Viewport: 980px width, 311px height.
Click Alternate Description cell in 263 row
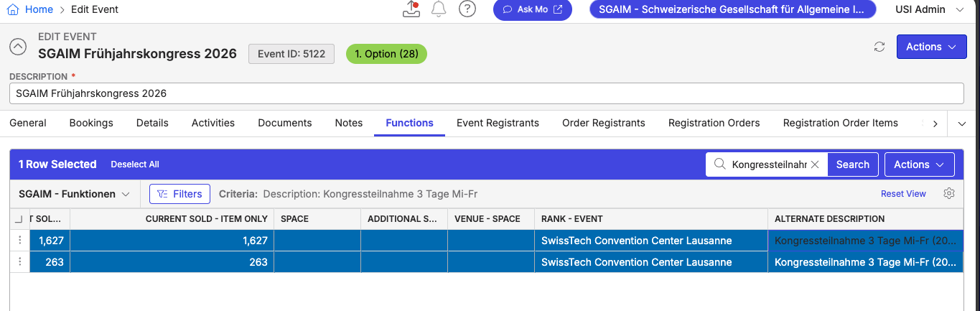tap(866, 262)
